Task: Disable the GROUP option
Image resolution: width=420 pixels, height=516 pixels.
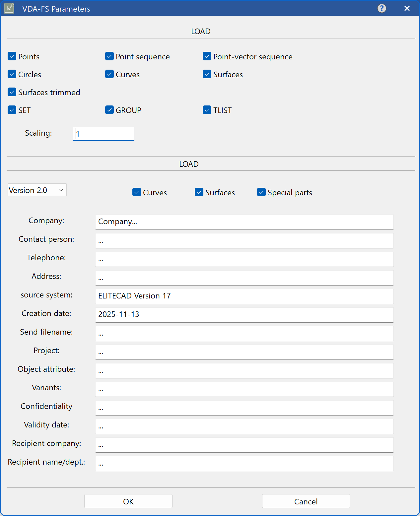Action: tap(109, 110)
